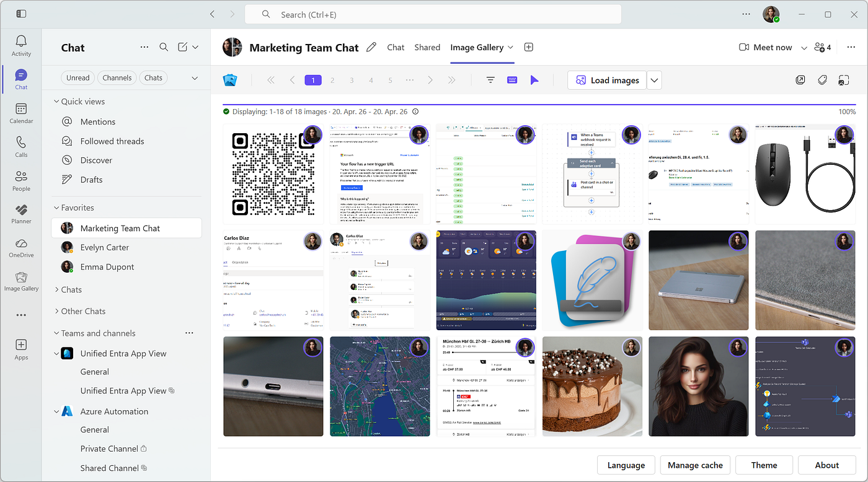Image resolution: width=868 pixels, height=482 pixels.
Task: Select gallery page 1
Action: 313,80
